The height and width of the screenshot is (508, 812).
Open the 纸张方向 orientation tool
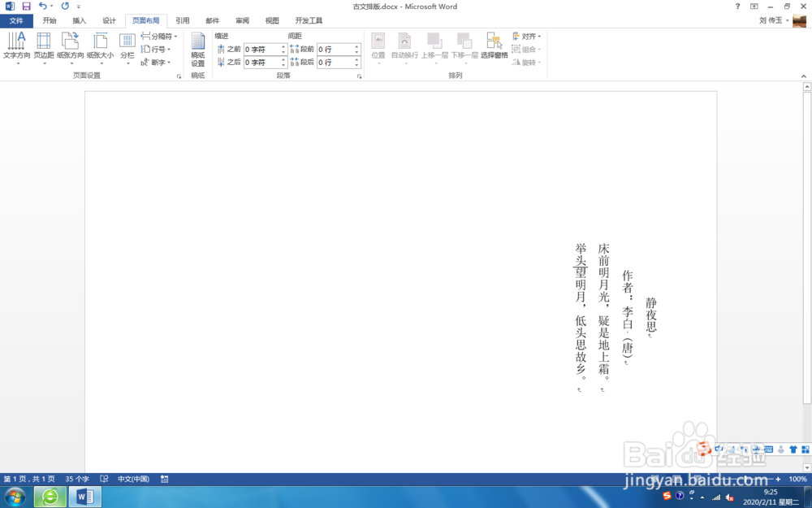point(71,48)
